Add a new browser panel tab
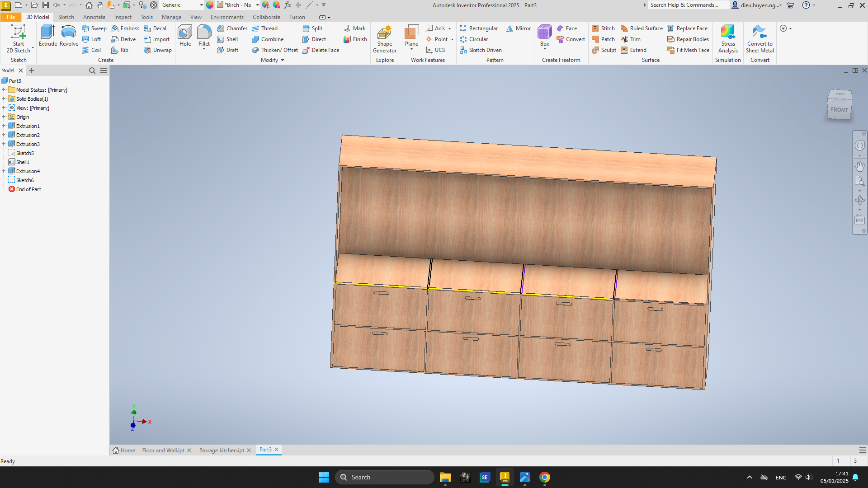The width and height of the screenshot is (868, 488). [x=32, y=70]
